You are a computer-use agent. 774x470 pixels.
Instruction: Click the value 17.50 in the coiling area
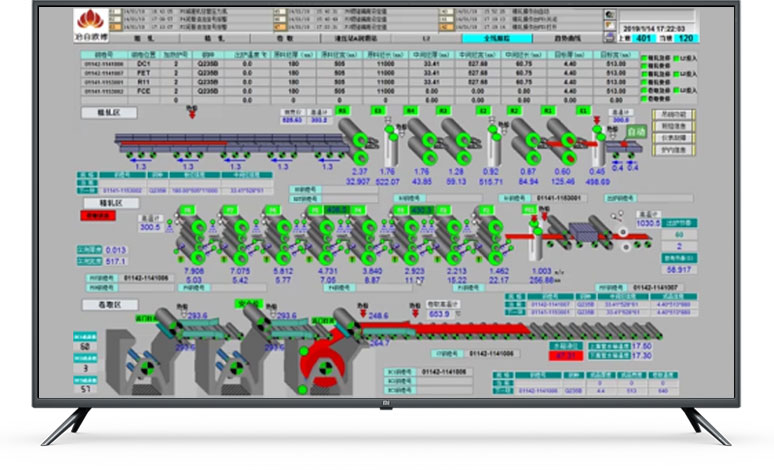click(642, 346)
